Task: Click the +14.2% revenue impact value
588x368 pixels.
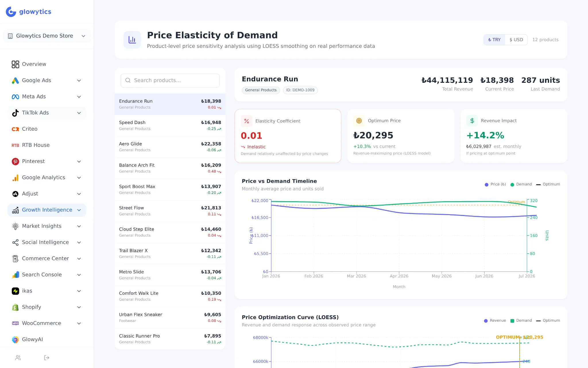Action: [x=485, y=135]
